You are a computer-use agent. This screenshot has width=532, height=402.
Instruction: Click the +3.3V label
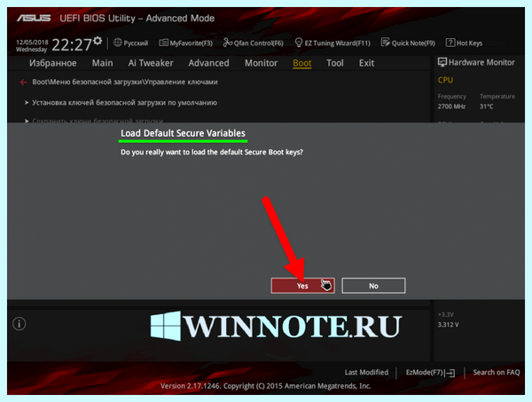[x=445, y=314]
